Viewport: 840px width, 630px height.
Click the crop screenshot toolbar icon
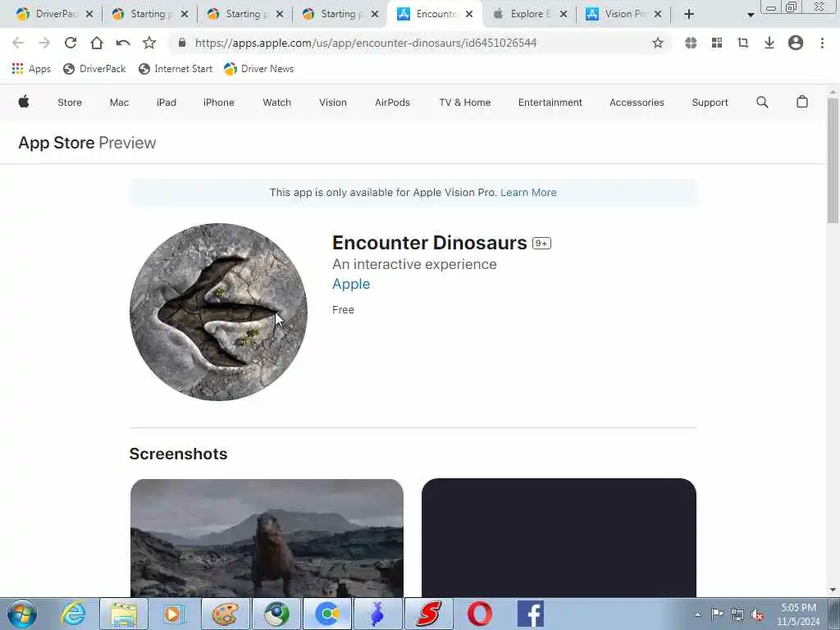click(743, 43)
